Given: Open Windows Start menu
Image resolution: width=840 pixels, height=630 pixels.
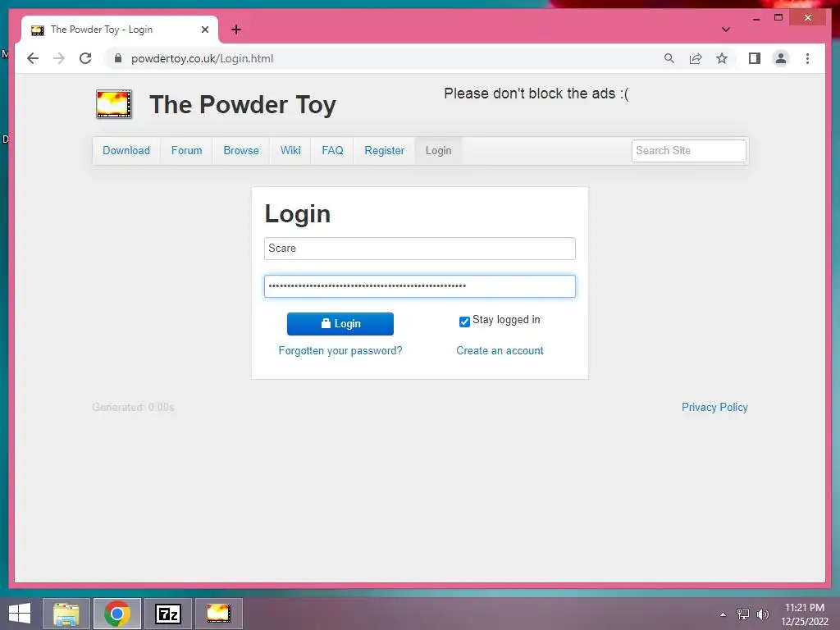Looking at the screenshot, I should coord(20,614).
